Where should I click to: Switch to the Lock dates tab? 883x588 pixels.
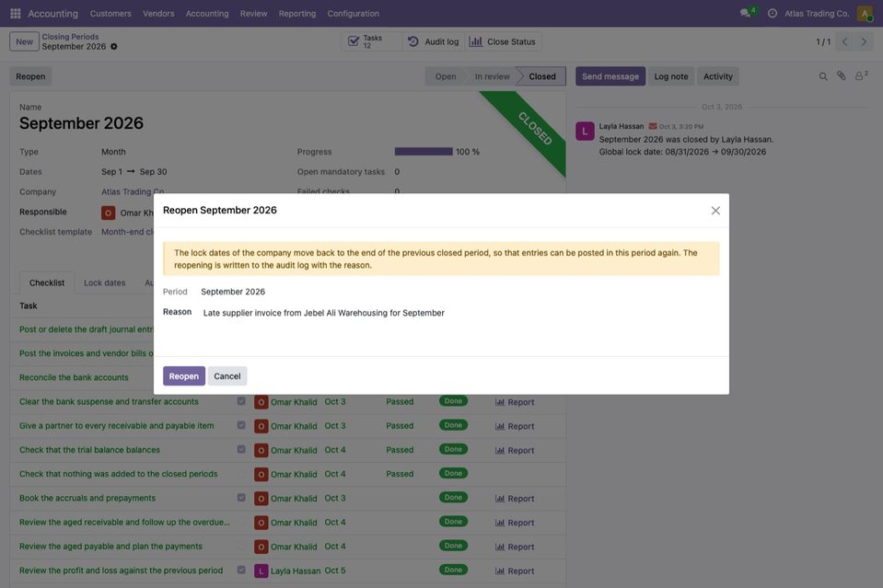point(105,282)
